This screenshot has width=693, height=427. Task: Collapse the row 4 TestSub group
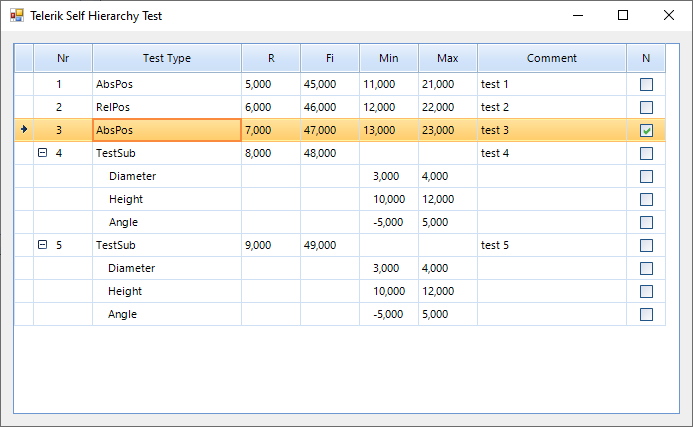(x=42, y=153)
